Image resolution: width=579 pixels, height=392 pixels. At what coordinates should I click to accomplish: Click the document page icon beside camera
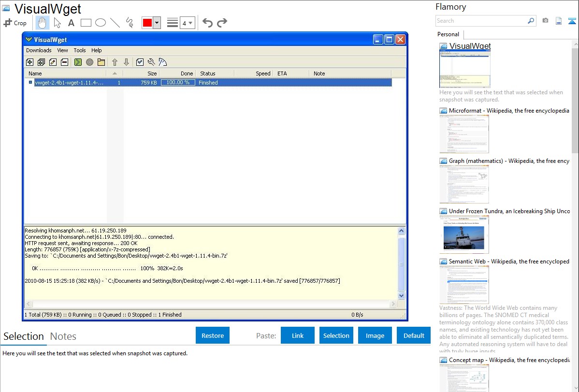click(559, 21)
